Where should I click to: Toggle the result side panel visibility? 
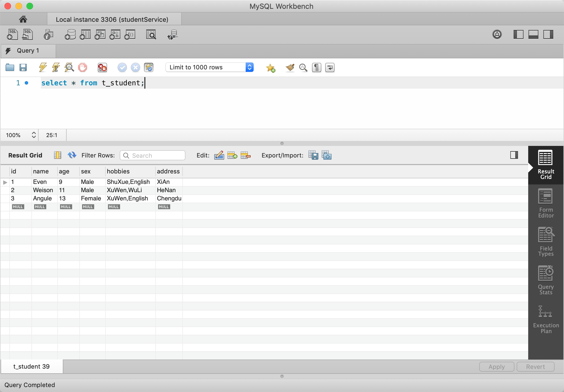point(514,155)
